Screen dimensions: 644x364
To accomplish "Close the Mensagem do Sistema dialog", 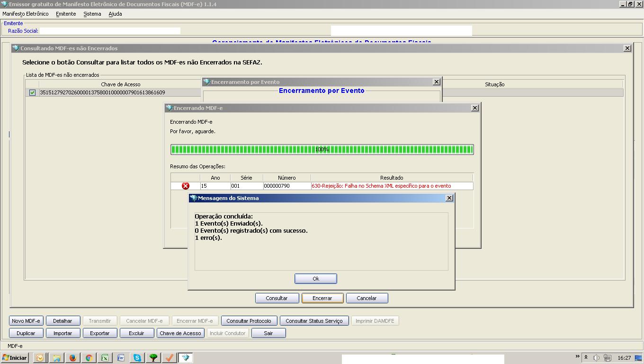I will coord(449,198).
